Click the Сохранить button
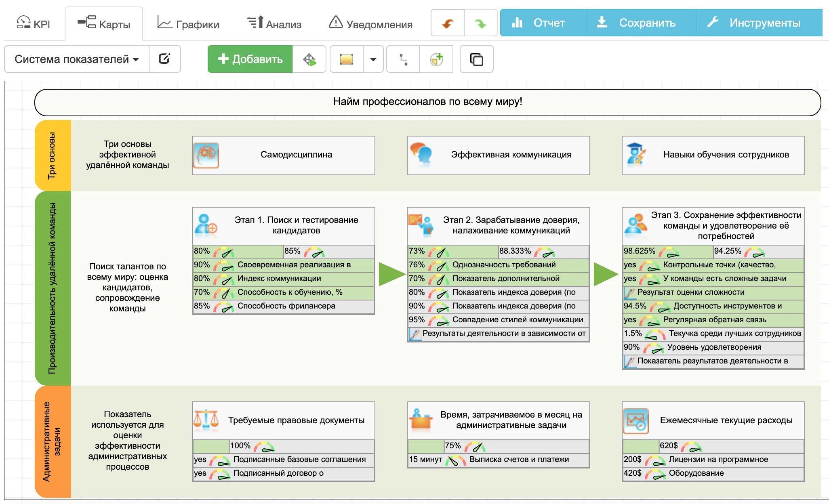This screenshot has height=504, width=829. click(637, 23)
